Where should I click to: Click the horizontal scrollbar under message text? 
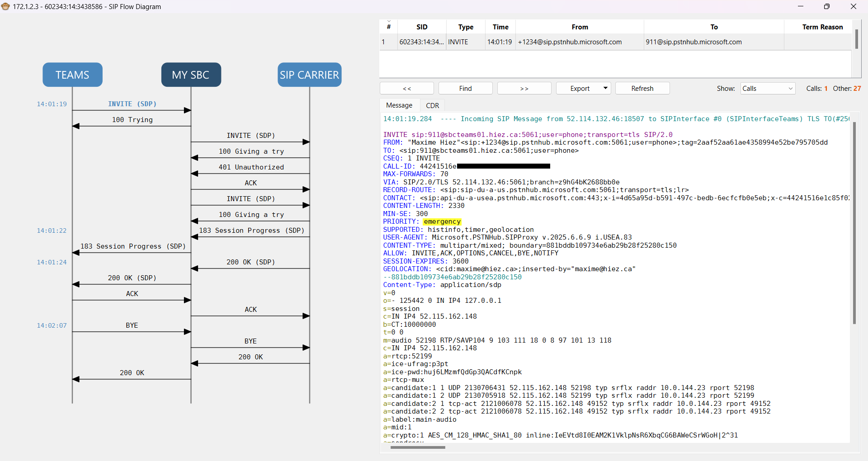pos(417,447)
